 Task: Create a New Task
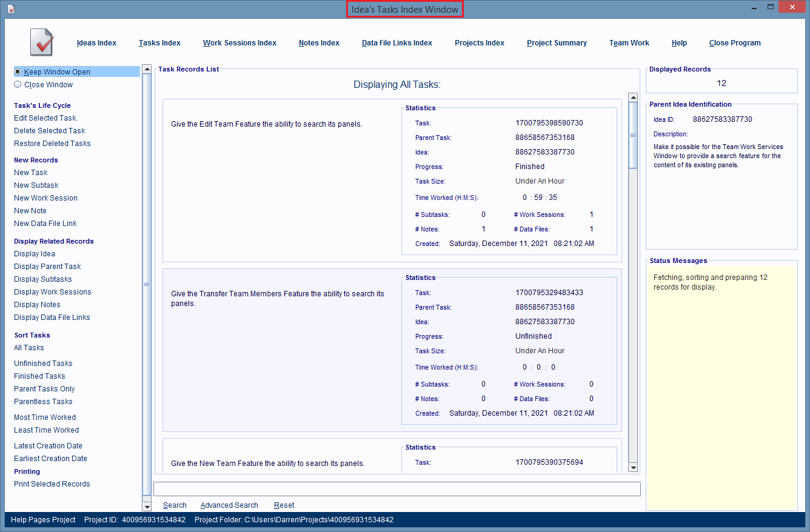coord(31,173)
